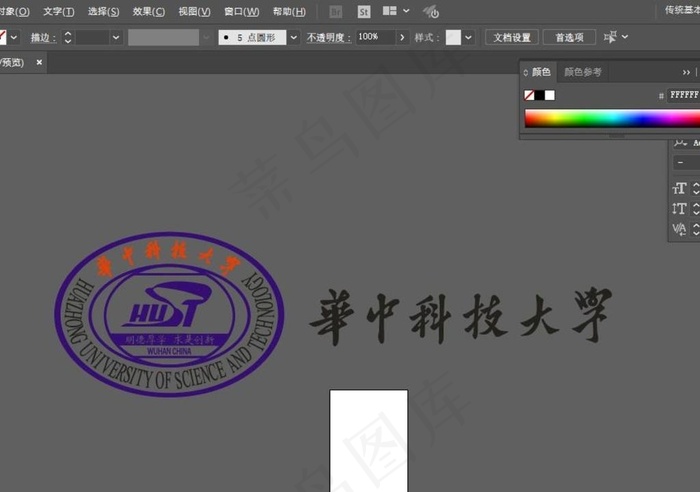The height and width of the screenshot is (492, 700).
Task: Click the font size icon in character panel
Action: [x=679, y=188]
